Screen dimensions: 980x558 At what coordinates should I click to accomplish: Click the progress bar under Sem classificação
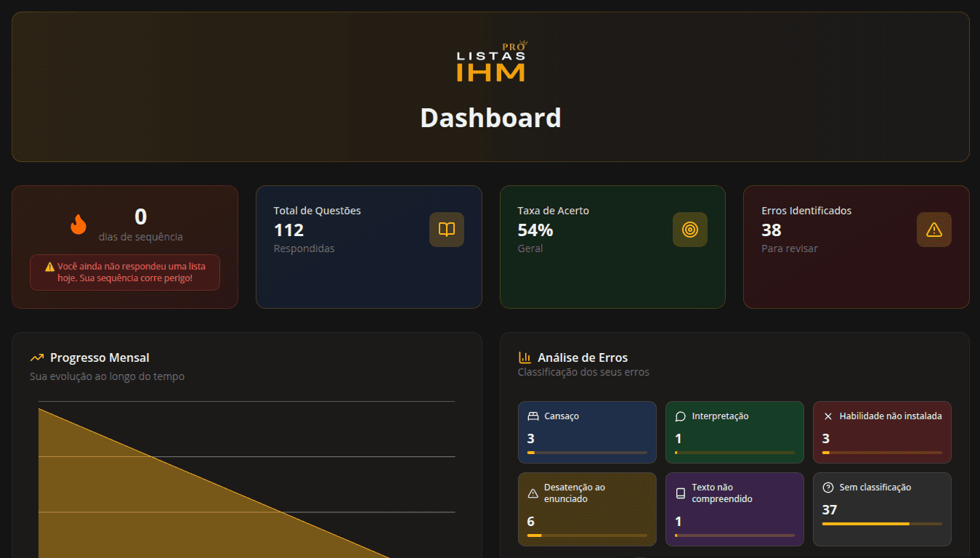[881, 522]
